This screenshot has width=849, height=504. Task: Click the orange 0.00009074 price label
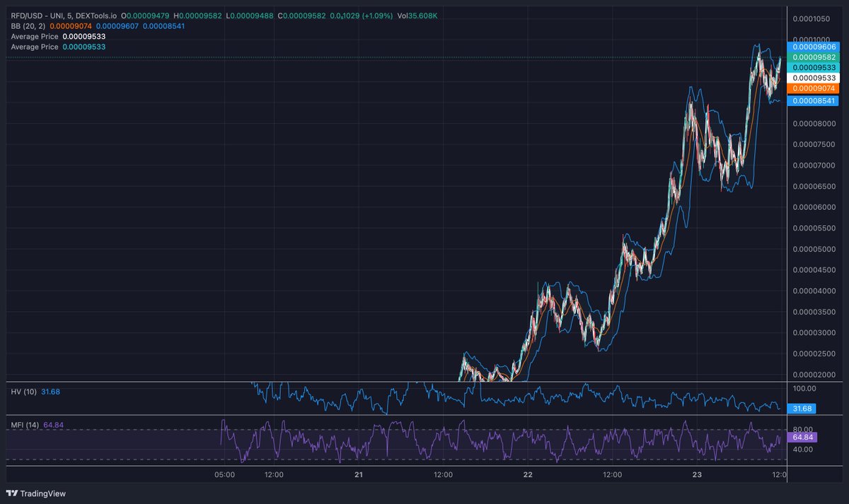tap(814, 88)
